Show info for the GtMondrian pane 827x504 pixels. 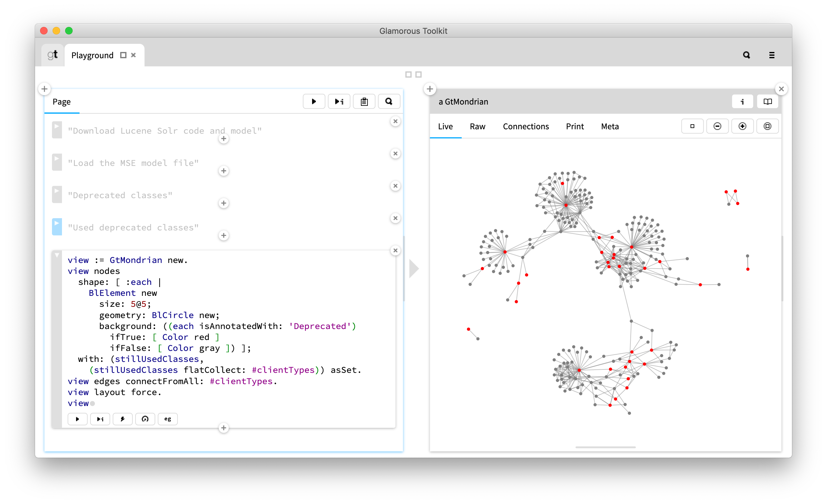coord(742,101)
